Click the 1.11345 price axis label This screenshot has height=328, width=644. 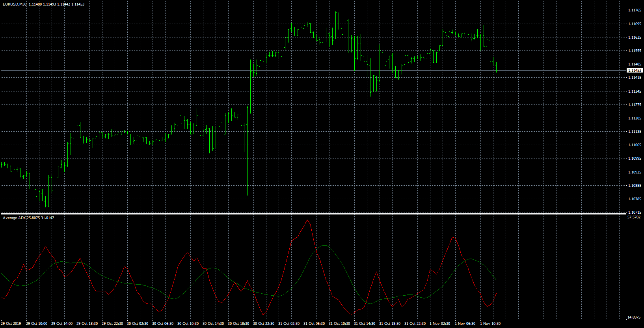coord(635,91)
